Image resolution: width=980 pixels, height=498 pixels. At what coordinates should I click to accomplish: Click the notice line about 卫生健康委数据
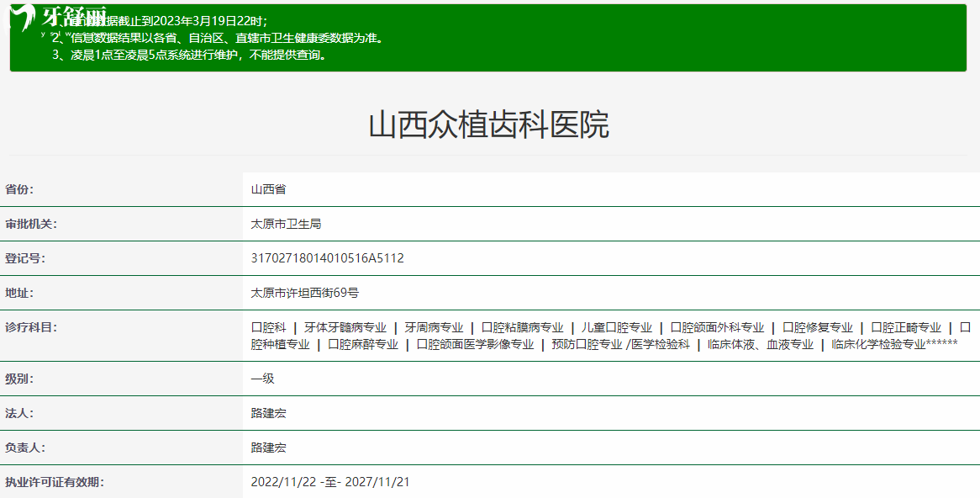(219, 38)
